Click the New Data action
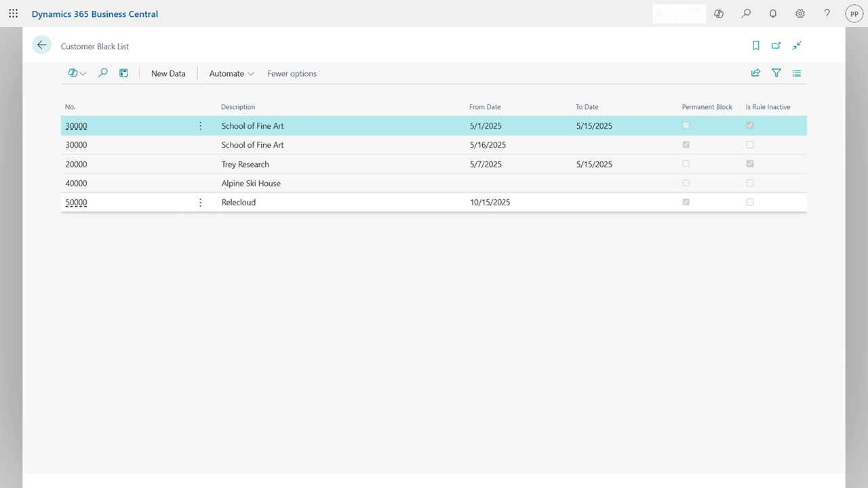 167,73
